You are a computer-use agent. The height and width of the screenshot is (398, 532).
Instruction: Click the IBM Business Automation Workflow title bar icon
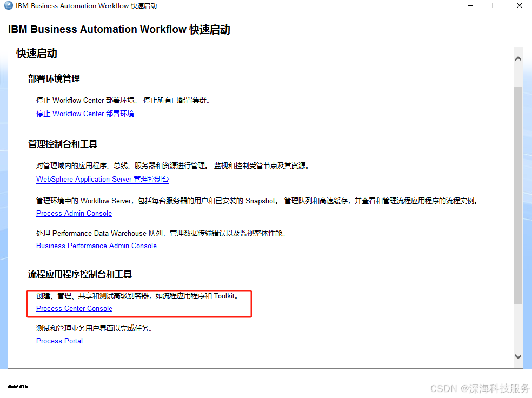9,6
